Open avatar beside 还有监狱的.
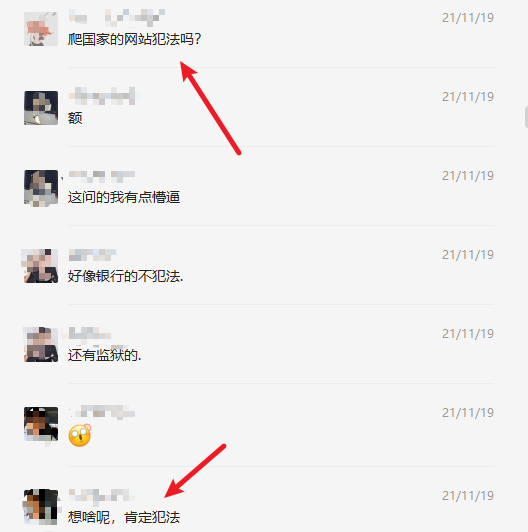 point(41,345)
